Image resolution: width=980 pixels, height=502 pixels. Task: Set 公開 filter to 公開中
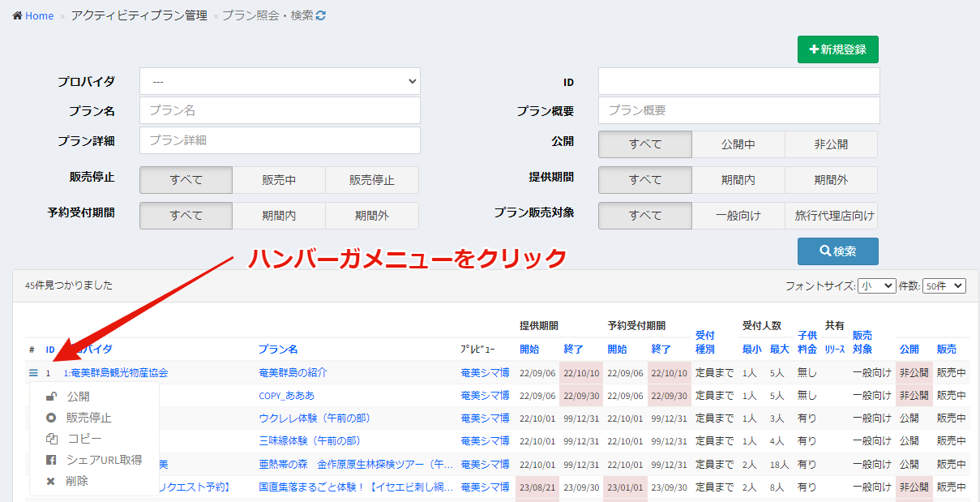[738, 144]
